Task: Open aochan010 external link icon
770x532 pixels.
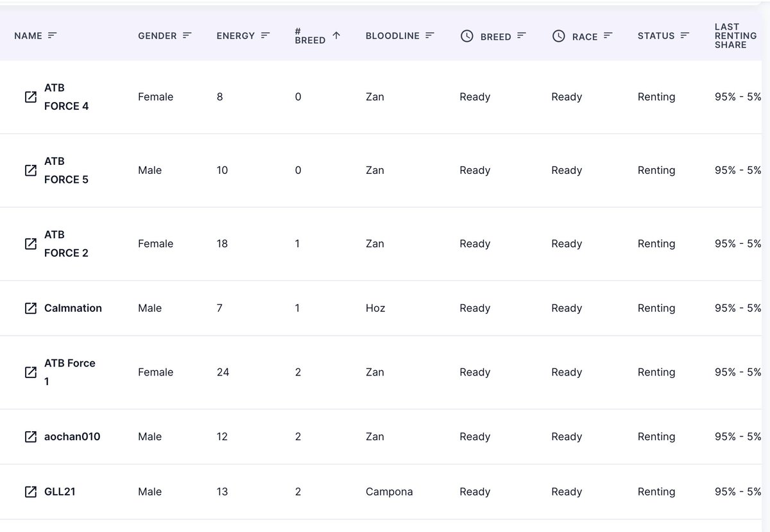Action: point(30,436)
